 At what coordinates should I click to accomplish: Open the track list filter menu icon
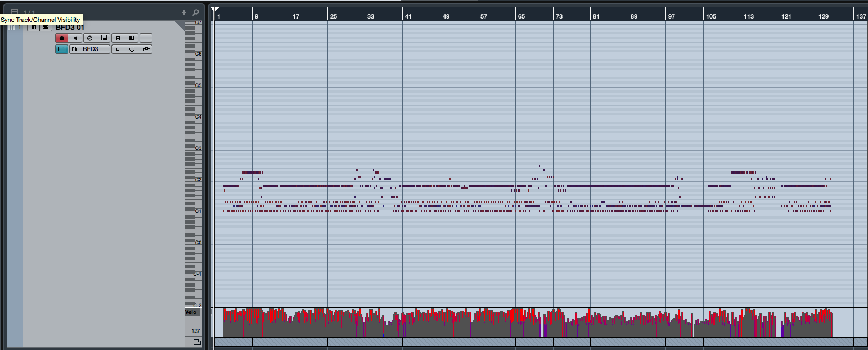(15, 12)
